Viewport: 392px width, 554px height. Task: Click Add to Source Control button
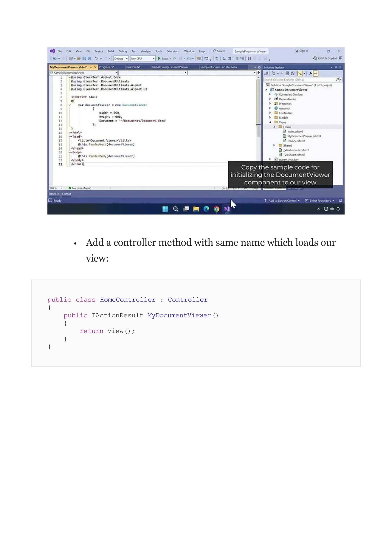click(x=282, y=200)
